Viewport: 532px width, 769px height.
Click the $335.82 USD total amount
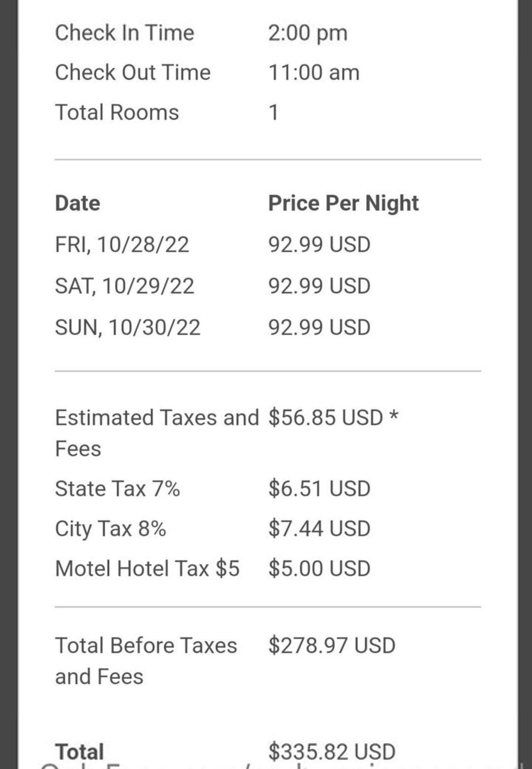[332, 751]
